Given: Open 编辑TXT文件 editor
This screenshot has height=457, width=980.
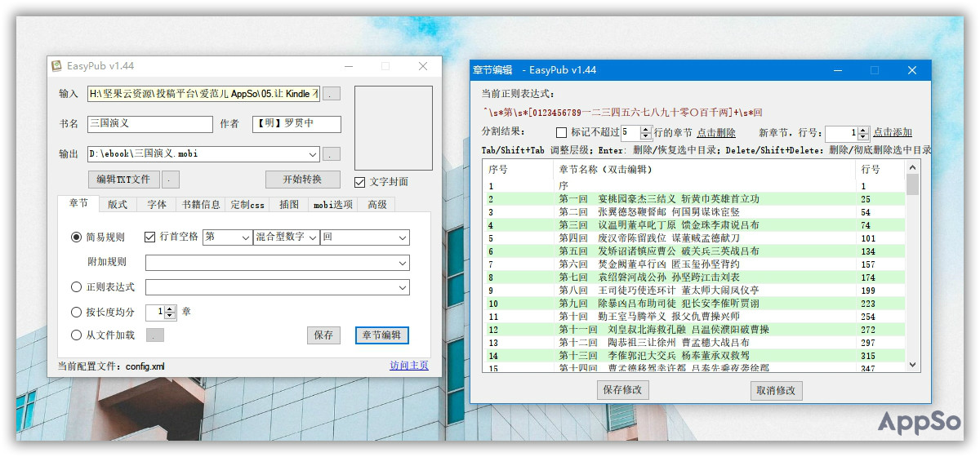Looking at the screenshot, I should tap(123, 180).
